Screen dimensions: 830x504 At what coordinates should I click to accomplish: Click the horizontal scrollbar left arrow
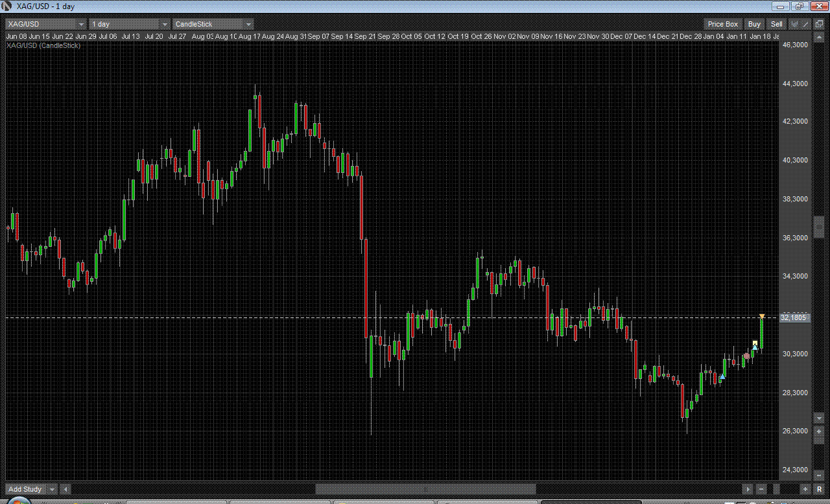[66, 489]
